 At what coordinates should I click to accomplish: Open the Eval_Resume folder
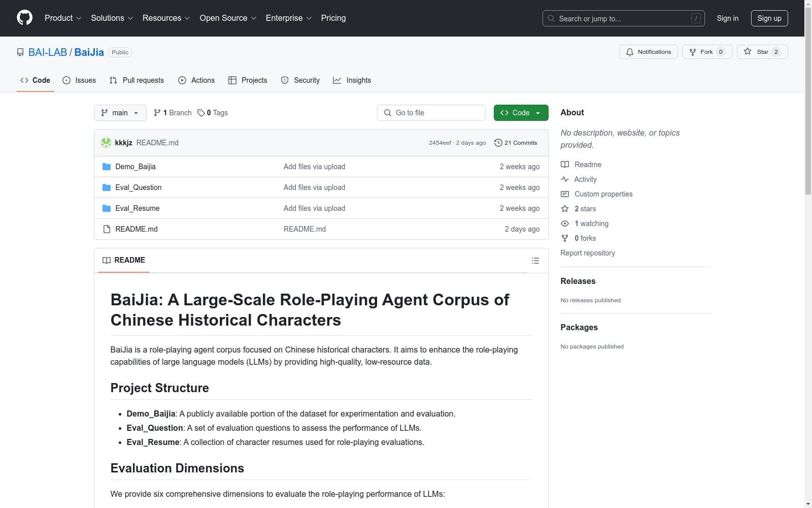pos(138,208)
